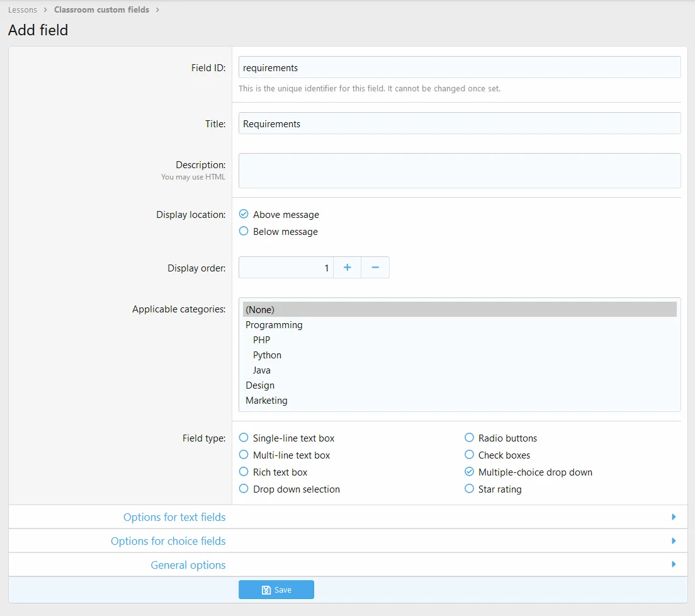
Task: Click the Field ID input box
Action: [x=460, y=67]
